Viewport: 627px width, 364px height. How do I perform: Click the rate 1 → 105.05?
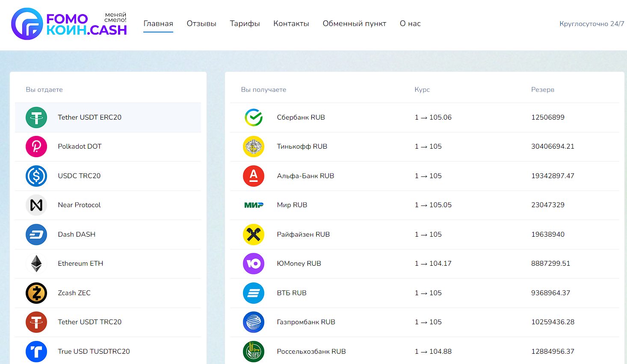433,205
